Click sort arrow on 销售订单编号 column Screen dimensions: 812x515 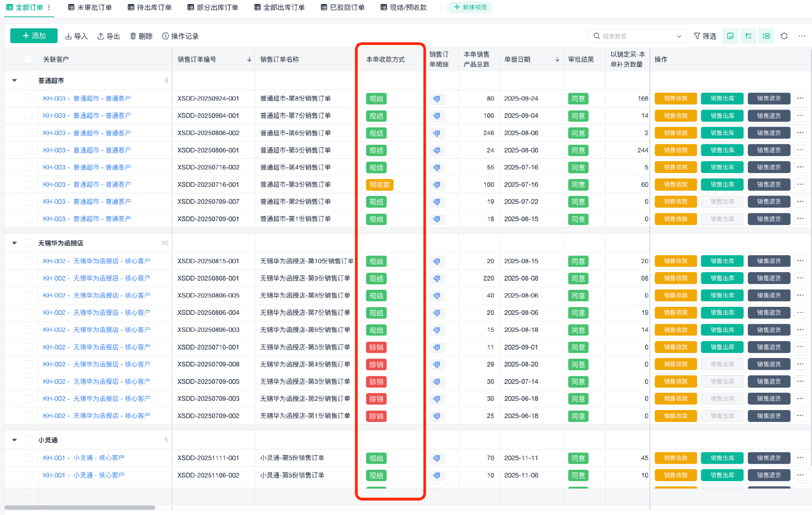(249, 59)
